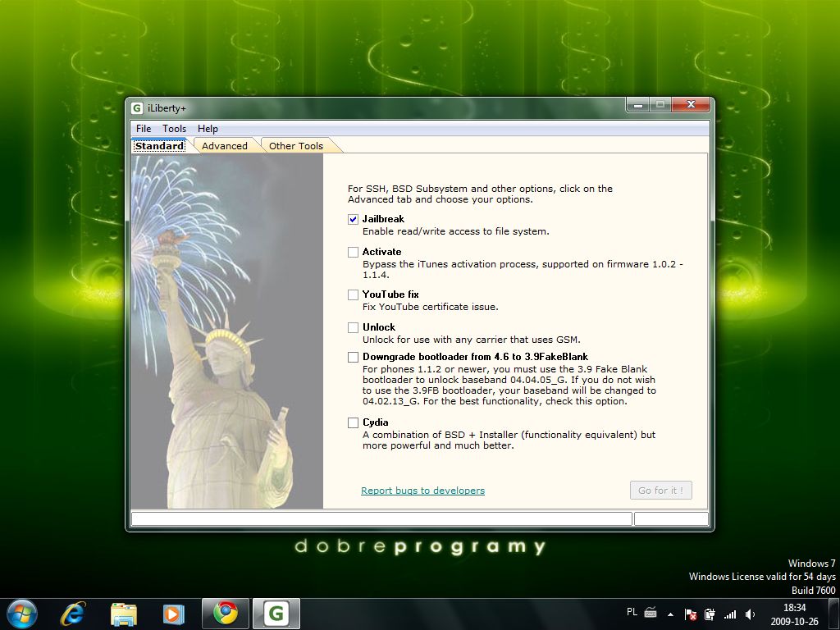Screen dimensions: 840x630
Task: Click the Show desktop strip beside the clock
Action: 834,614
